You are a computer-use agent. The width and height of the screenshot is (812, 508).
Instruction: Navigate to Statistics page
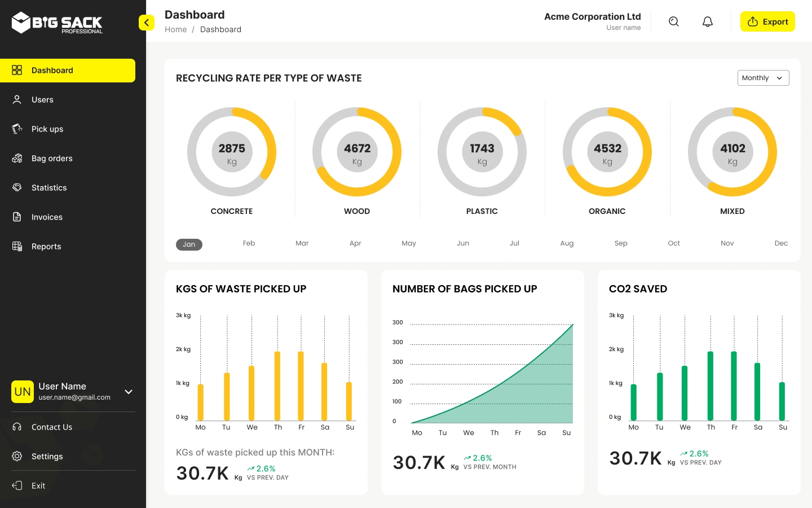click(x=68, y=188)
